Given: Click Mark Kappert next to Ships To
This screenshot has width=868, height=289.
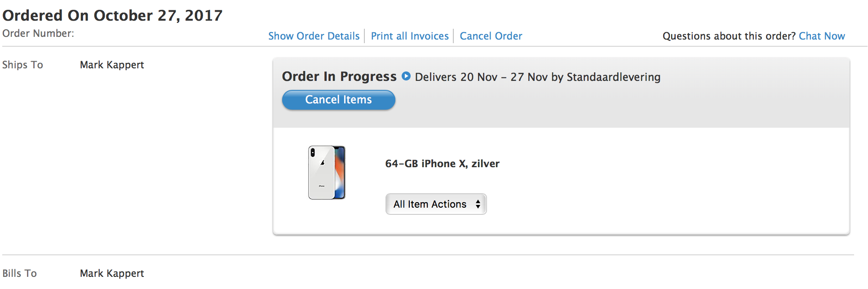Looking at the screenshot, I should point(112,65).
